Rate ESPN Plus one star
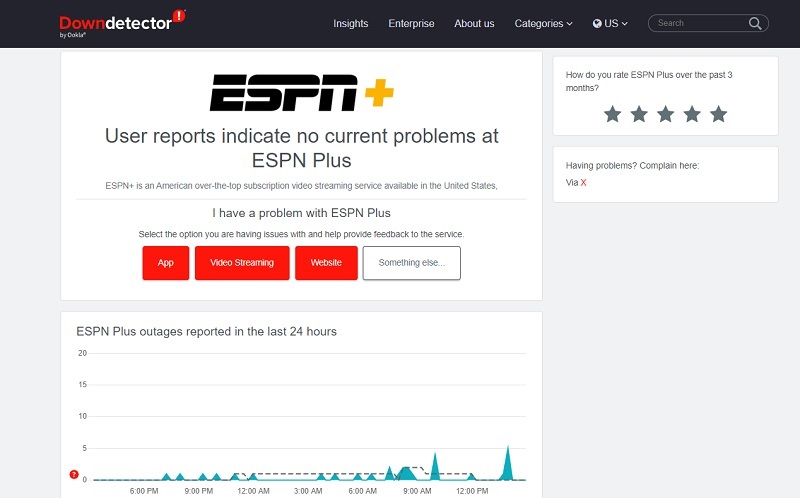The image size is (800, 498). (612, 114)
